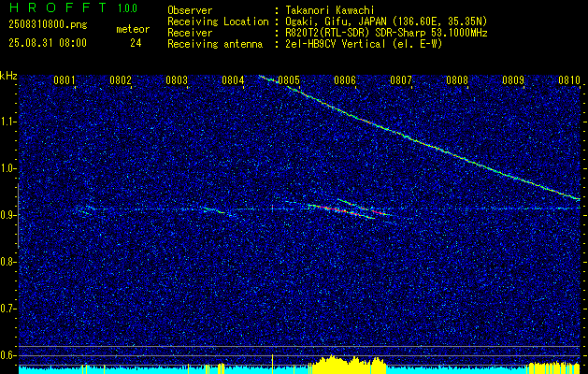Click time marker 0804
This screenshot has height=374, width=588.
(x=233, y=80)
